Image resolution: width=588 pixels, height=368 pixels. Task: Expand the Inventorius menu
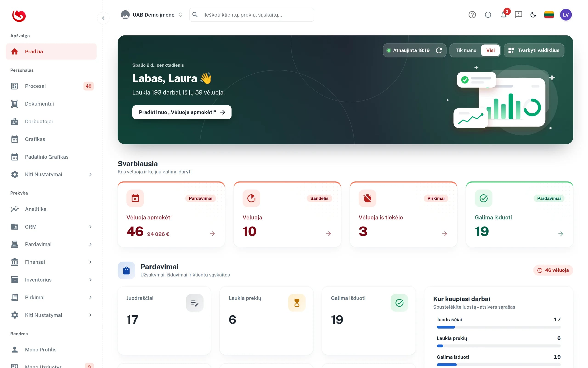click(51, 280)
